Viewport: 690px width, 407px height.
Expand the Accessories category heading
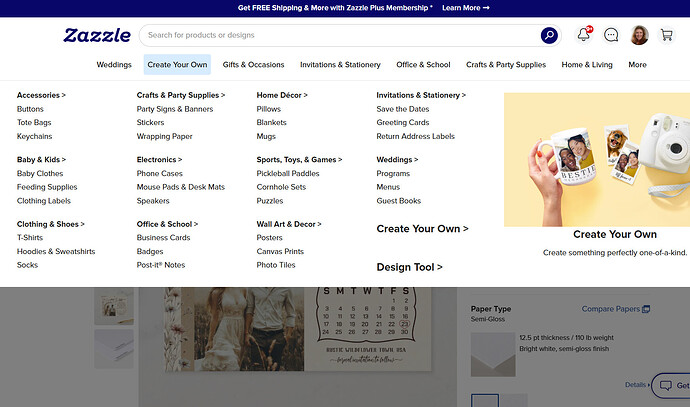(41, 95)
